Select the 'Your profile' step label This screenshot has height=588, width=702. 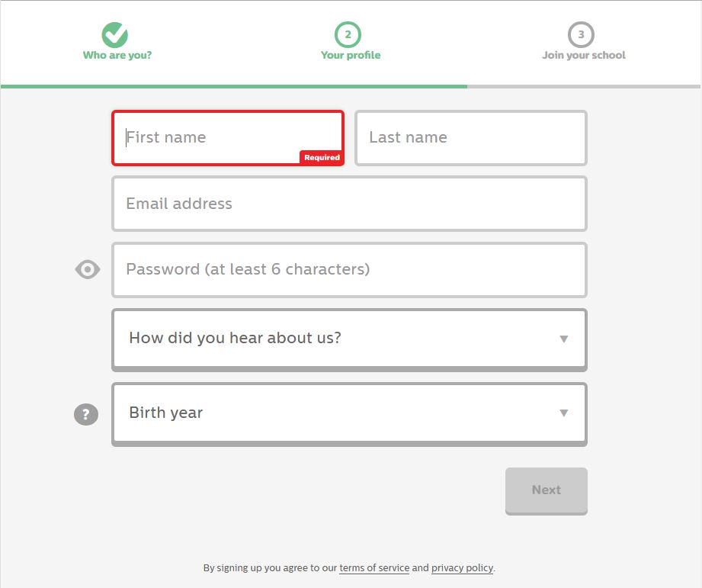(351, 55)
